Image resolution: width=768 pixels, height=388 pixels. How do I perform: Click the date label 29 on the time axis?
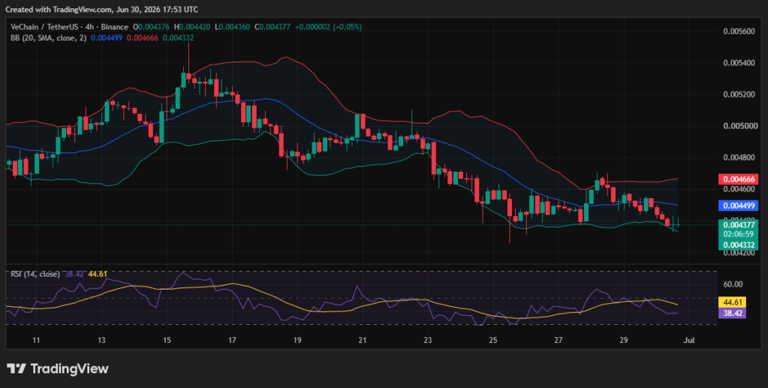tap(624, 340)
